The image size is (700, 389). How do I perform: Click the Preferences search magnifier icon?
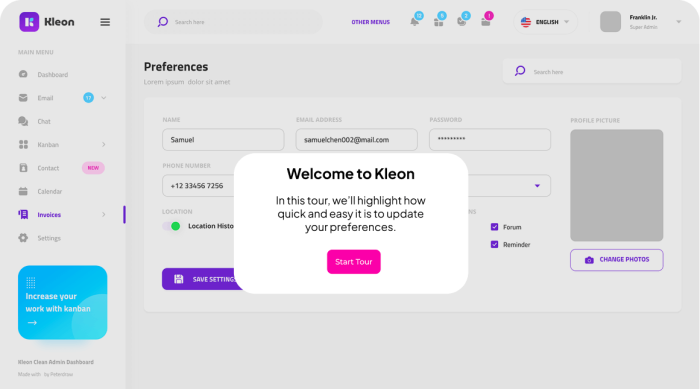[x=520, y=71]
